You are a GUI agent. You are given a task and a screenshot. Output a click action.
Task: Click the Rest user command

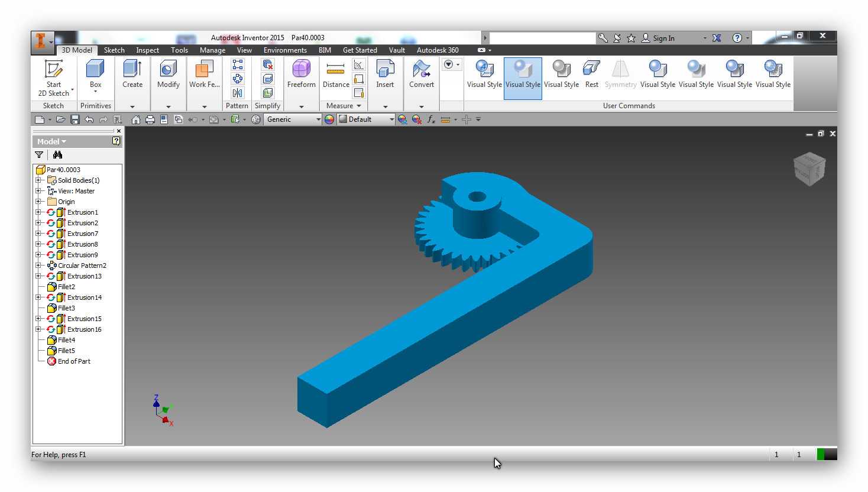pos(592,75)
